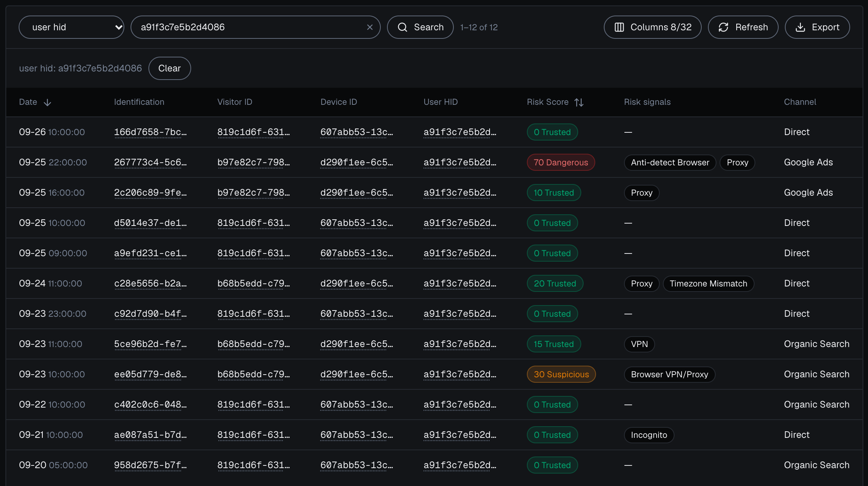Click the Browser VPN/Proxy signal tag
Screen dimensions: 868x486
click(x=669, y=374)
